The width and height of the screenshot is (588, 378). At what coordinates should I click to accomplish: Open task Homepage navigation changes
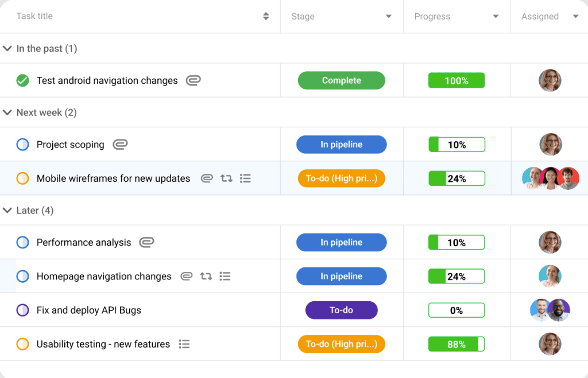pos(104,276)
